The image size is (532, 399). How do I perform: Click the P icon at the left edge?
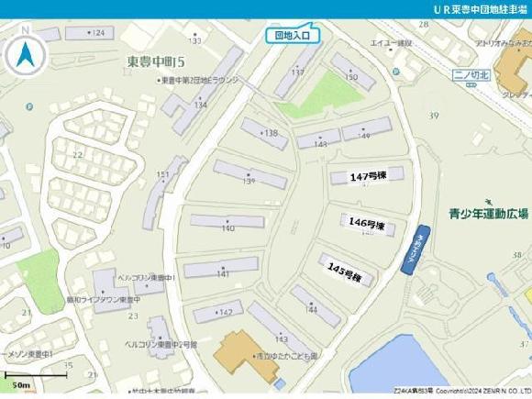pyautogui.click(x=29, y=107)
